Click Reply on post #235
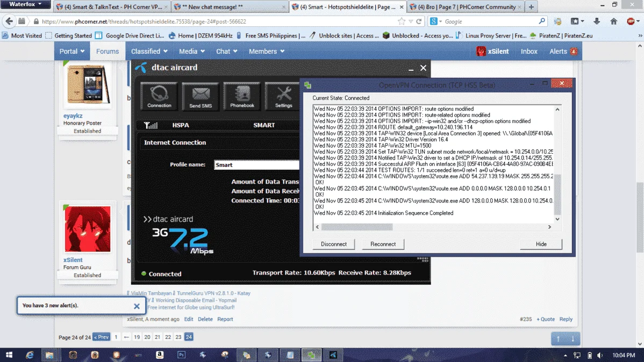This screenshot has width=644, height=362. coord(566,320)
